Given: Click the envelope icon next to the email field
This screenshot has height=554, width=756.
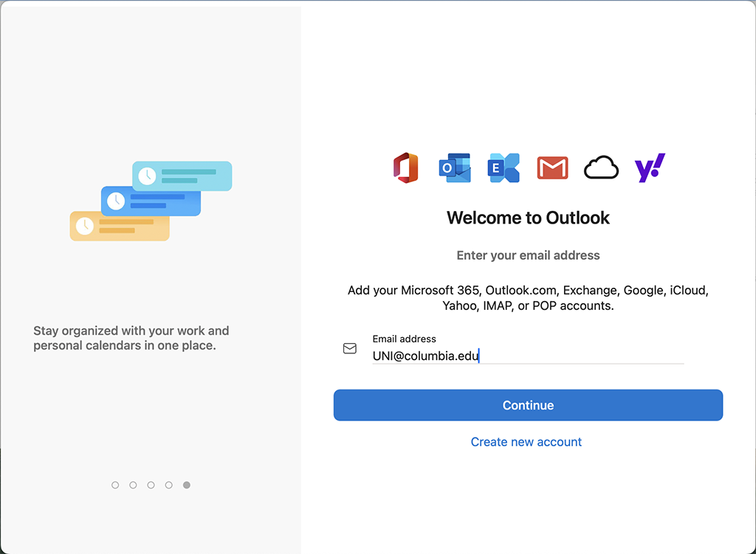Looking at the screenshot, I should 350,347.
